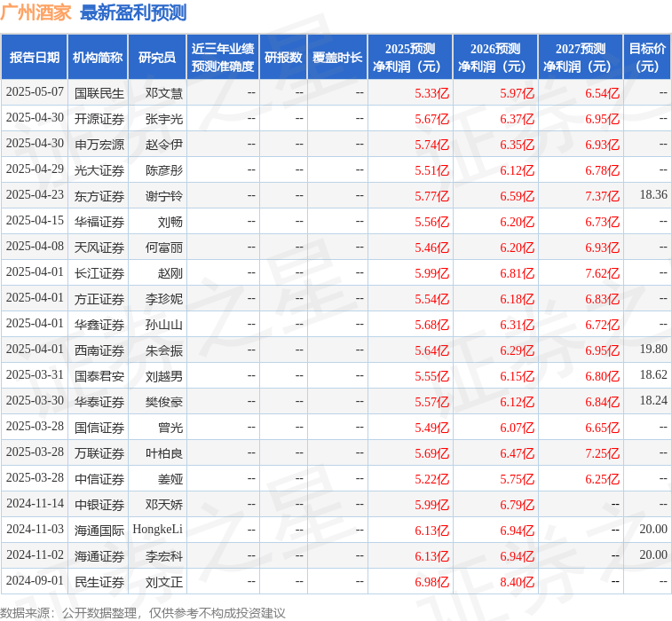Select the 天风证券 institution cell
The height and width of the screenshot is (621, 672).
tap(99, 248)
